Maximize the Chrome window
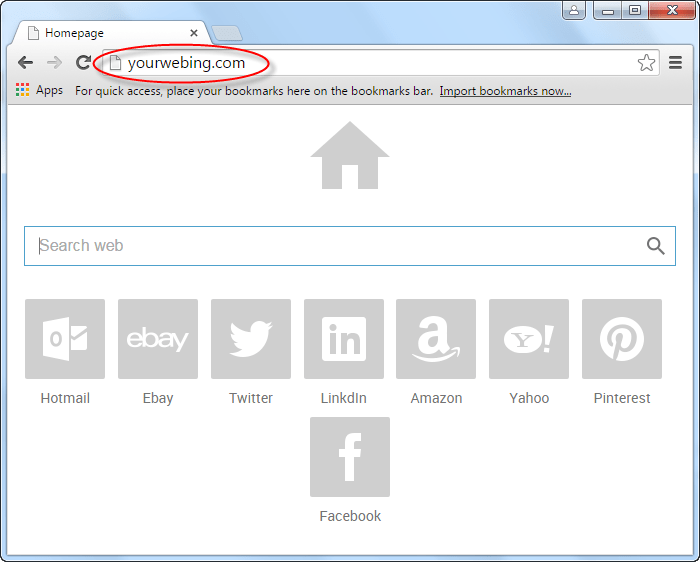This screenshot has width=700, height=562. coord(635,10)
